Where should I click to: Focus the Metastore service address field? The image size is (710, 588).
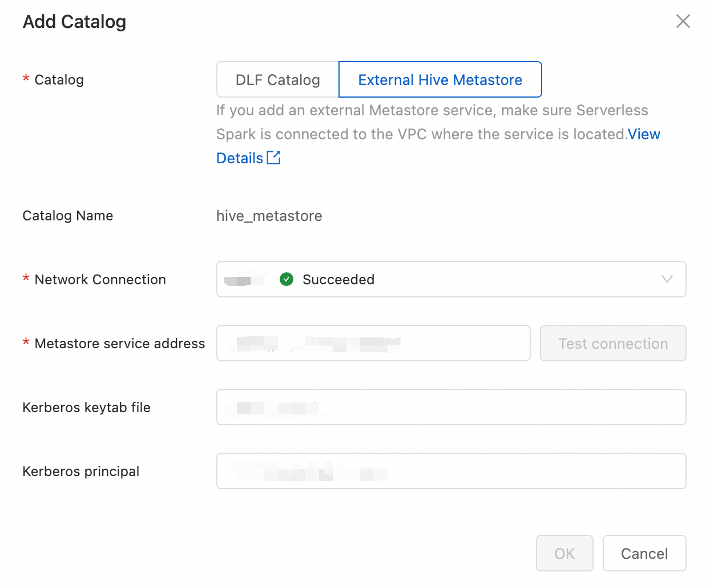coord(373,343)
